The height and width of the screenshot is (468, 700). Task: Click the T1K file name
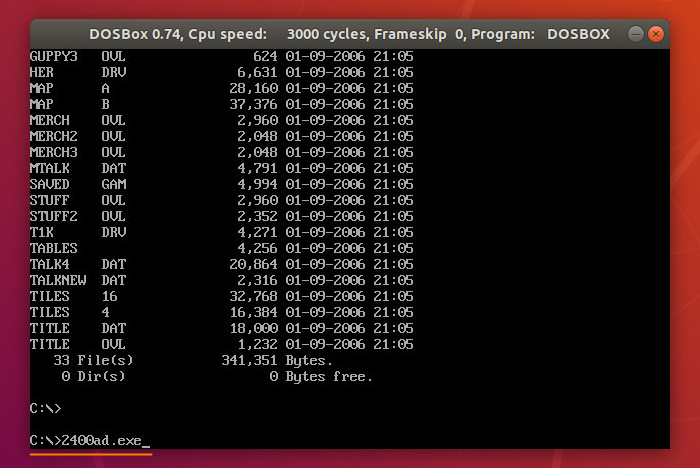(x=42, y=232)
